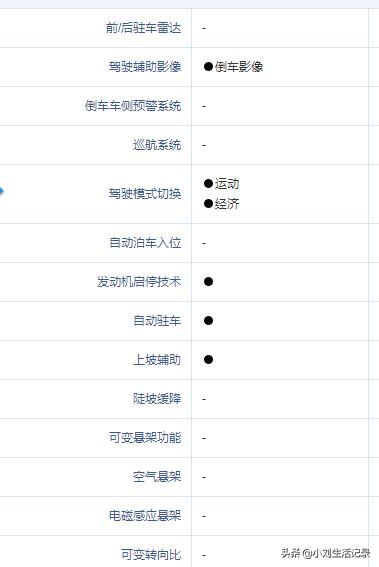Select the 可变悬架功能 label
Viewport: 379px width, 567px height.
145,438
